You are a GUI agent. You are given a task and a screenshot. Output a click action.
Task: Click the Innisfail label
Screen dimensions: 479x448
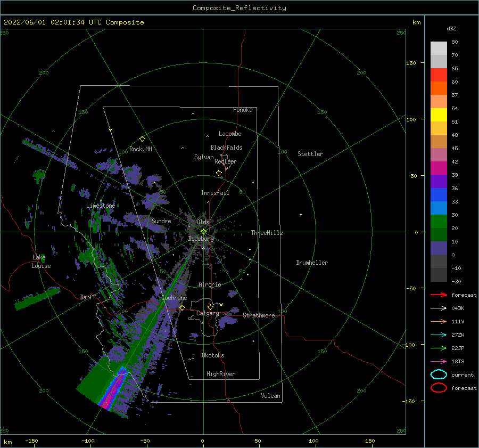coord(215,193)
